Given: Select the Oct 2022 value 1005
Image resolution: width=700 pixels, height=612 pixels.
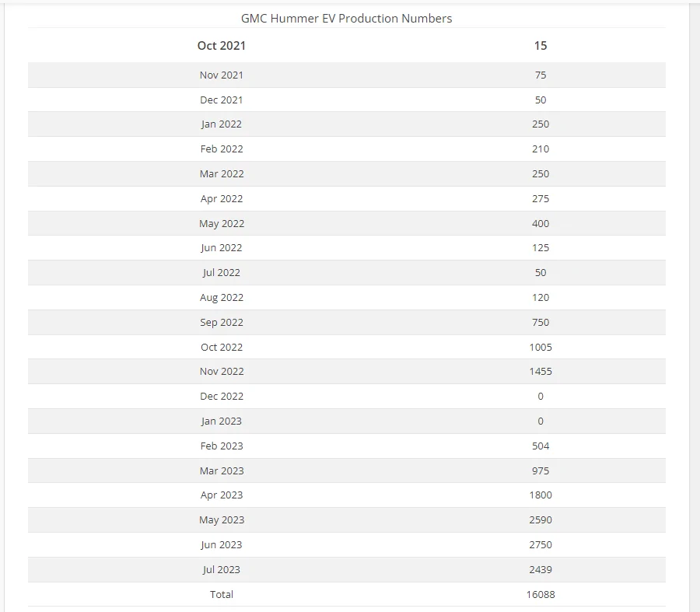Looking at the screenshot, I should point(541,348).
